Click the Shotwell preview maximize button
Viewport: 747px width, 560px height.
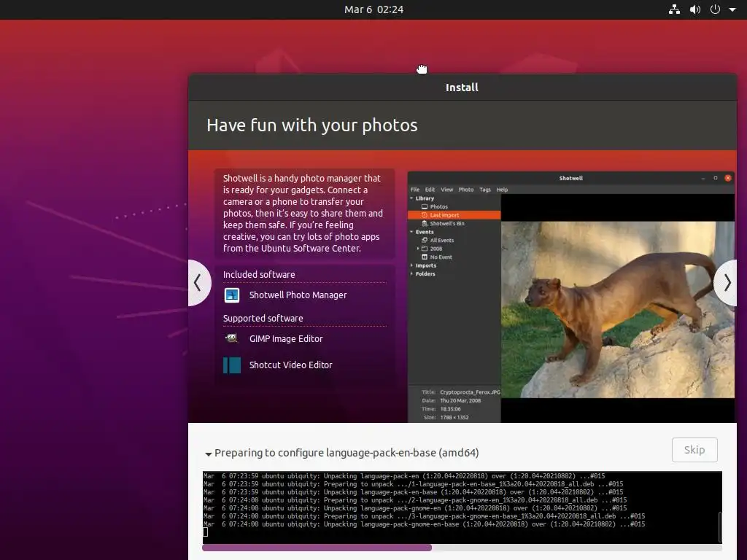coord(715,178)
